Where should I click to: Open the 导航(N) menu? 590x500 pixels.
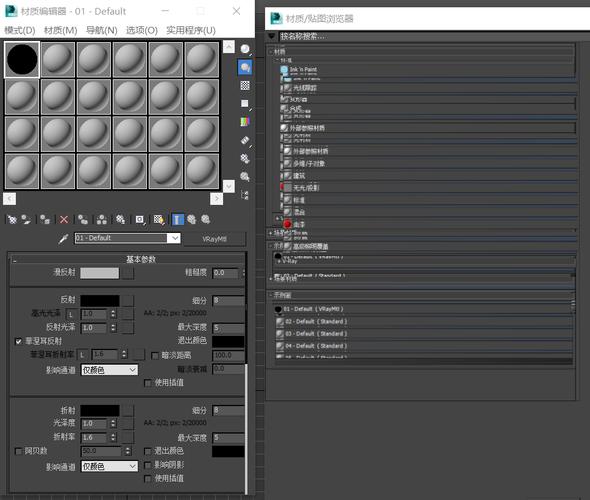pyautogui.click(x=102, y=30)
